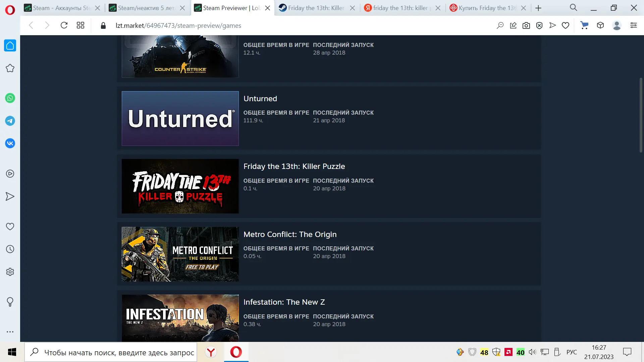
Task: Launch VK messenger from the sidebar
Action: [10, 143]
